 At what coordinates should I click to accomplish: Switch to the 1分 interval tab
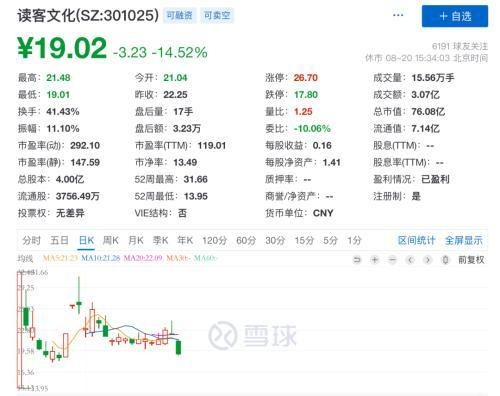(354, 240)
